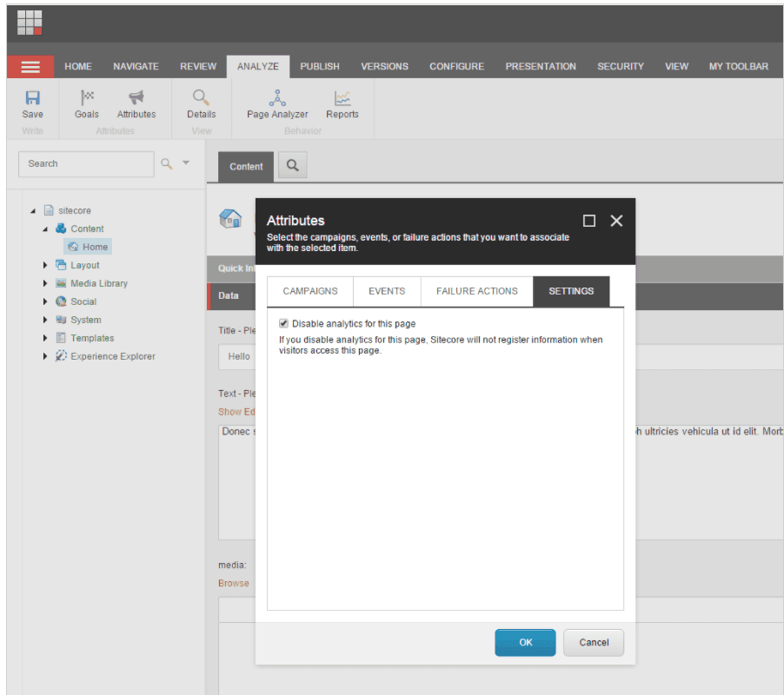The image size is (784, 695).
Task: Click the Sitecore grid logo
Action: coord(30,23)
